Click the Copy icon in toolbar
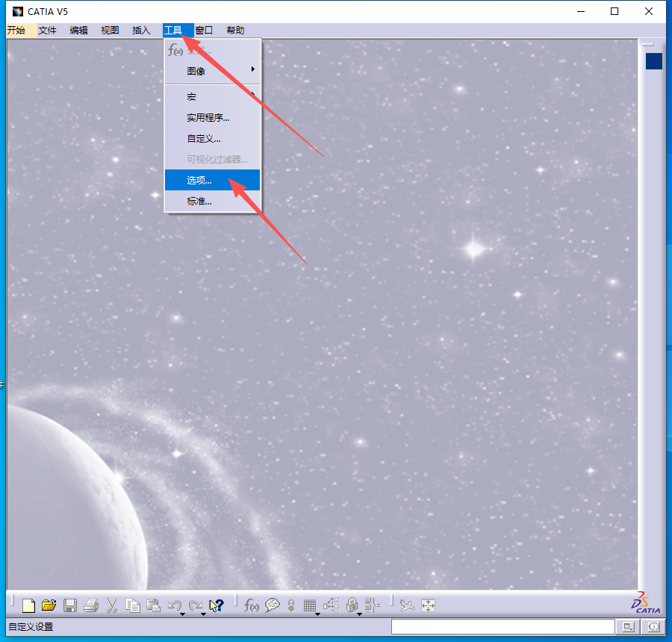This screenshot has width=672, height=642. pyautogui.click(x=133, y=605)
